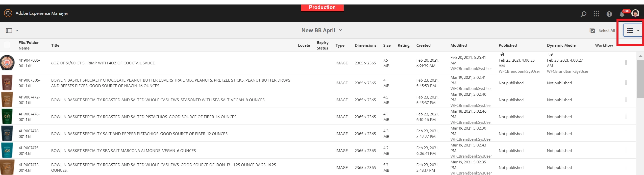Grab the reorder handle for 4119007475 row

pyautogui.click(x=626, y=150)
